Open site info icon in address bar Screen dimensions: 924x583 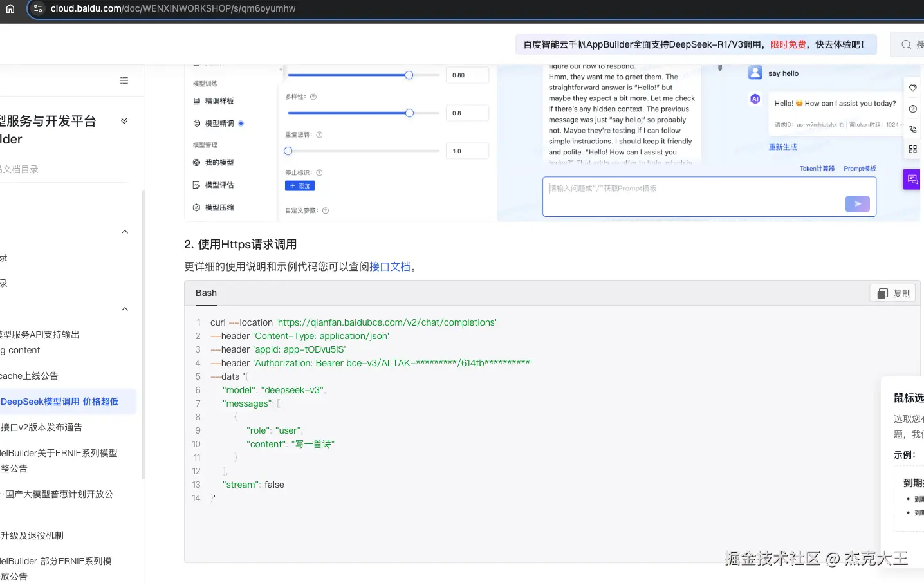38,8
